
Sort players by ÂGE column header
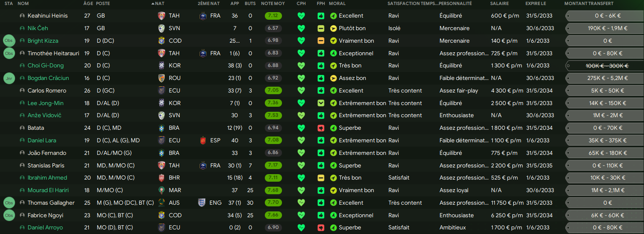[x=88, y=3]
